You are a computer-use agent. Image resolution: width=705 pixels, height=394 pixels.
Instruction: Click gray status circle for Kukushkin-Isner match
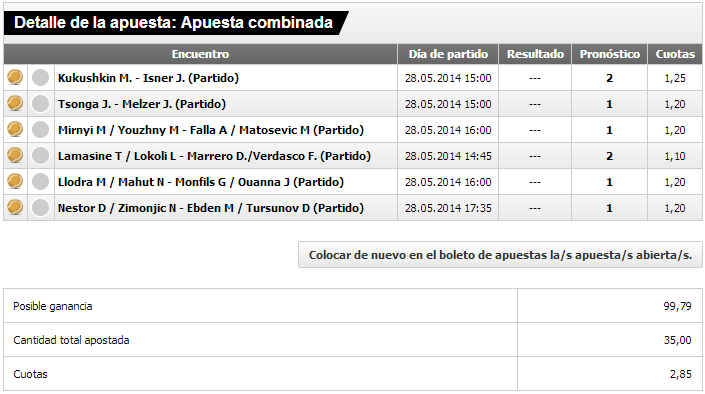pos(40,78)
